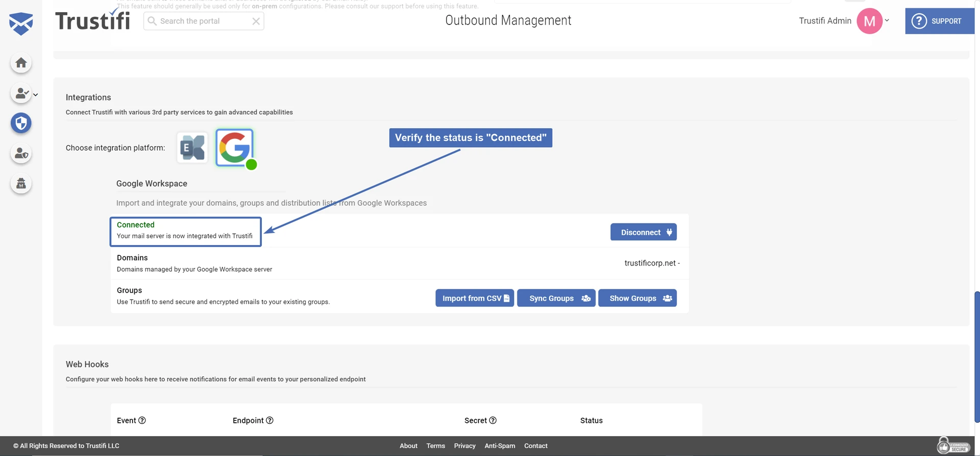Expand the user management sidebar chevron
This screenshot has width=980, height=456.
pos(36,95)
